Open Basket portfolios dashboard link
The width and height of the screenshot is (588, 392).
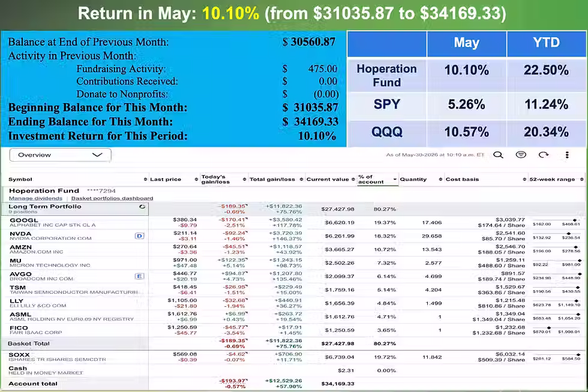click(x=112, y=198)
